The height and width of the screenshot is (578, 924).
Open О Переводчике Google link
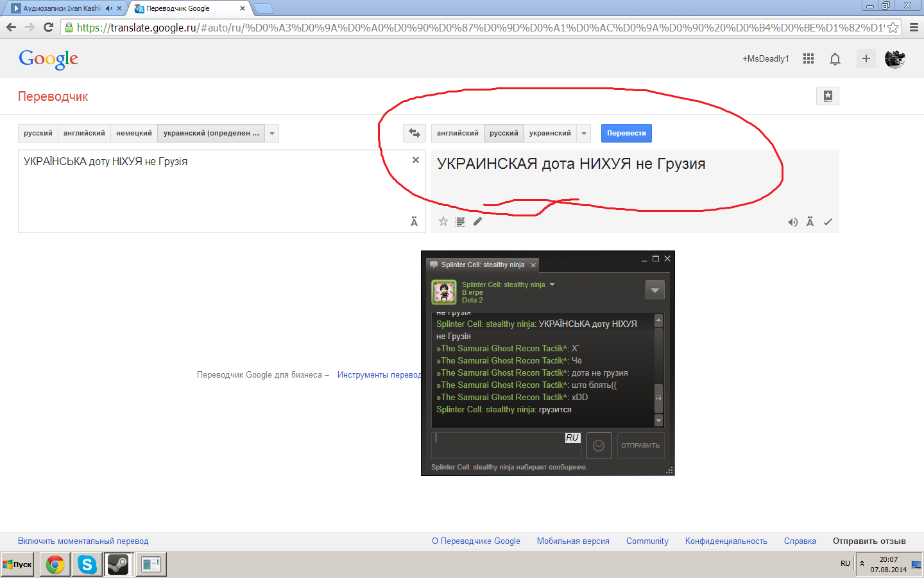(x=476, y=541)
